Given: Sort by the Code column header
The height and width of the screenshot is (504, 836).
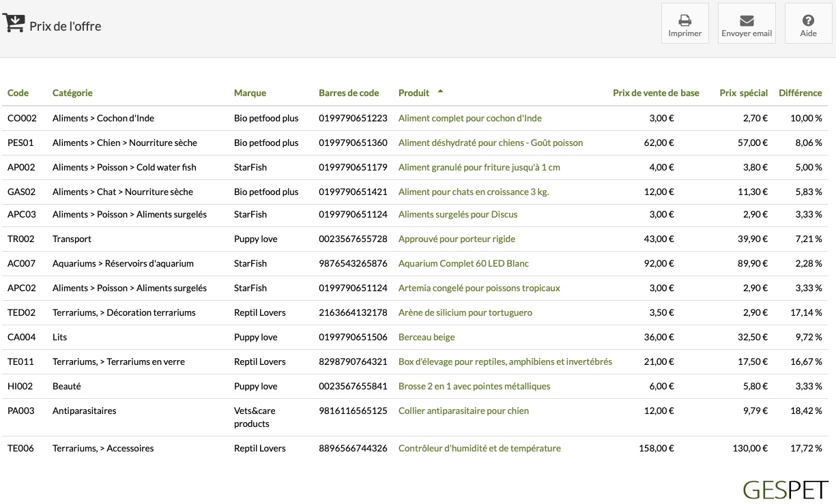Looking at the screenshot, I should (x=18, y=93).
